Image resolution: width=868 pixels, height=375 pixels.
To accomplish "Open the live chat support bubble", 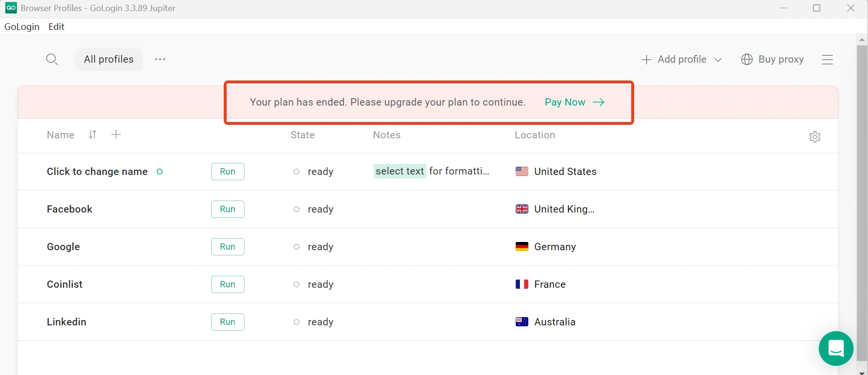I will (836, 348).
